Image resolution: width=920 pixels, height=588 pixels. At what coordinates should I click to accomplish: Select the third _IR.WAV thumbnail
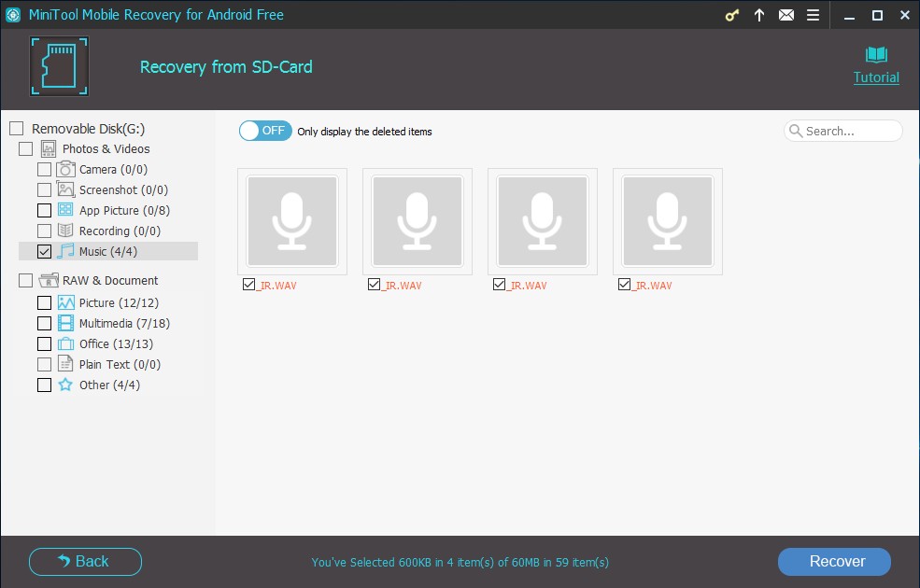tap(542, 221)
